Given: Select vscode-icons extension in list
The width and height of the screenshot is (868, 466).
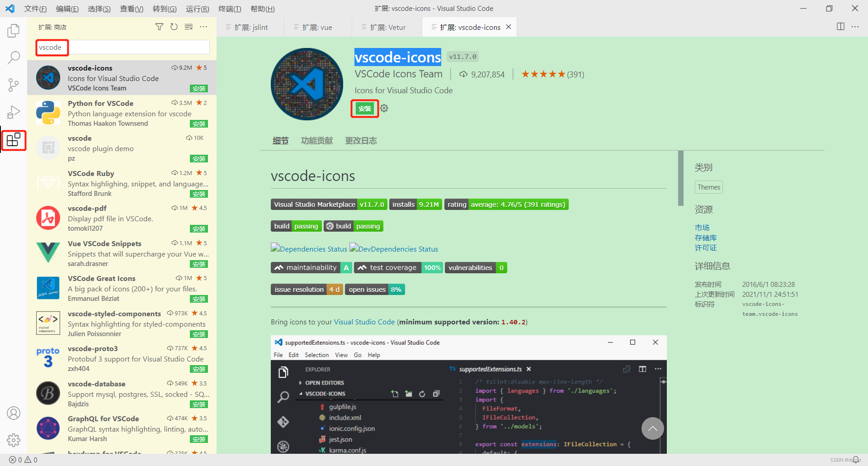Looking at the screenshot, I should [122, 78].
